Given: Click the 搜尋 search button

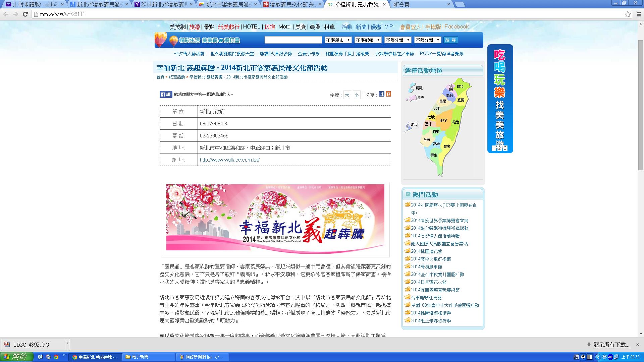Looking at the screenshot, I should 450,40.
